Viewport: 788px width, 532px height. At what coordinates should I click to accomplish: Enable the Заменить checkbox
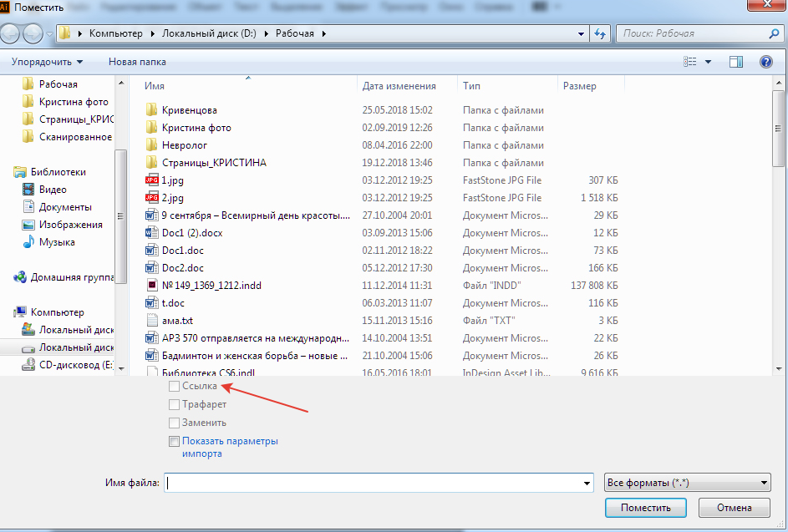tap(174, 423)
